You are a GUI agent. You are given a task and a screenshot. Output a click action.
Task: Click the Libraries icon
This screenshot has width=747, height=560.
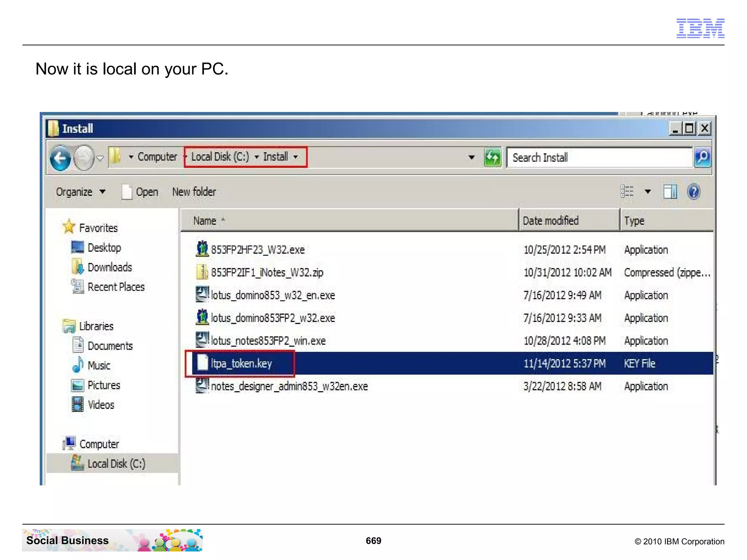(x=69, y=326)
